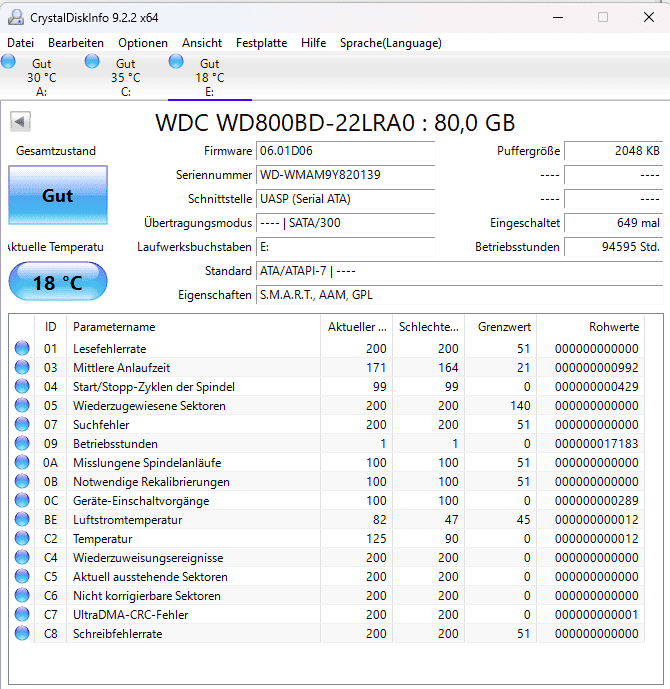Image resolution: width=670 pixels, height=689 pixels.
Task: Click status orb of Notwendige Rekalibrierungen row
Action: click(x=22, y=482)
